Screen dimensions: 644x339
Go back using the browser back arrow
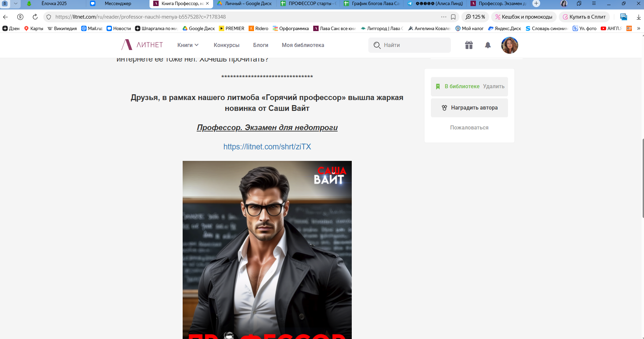pyautogui.click(x=5, y=17)
